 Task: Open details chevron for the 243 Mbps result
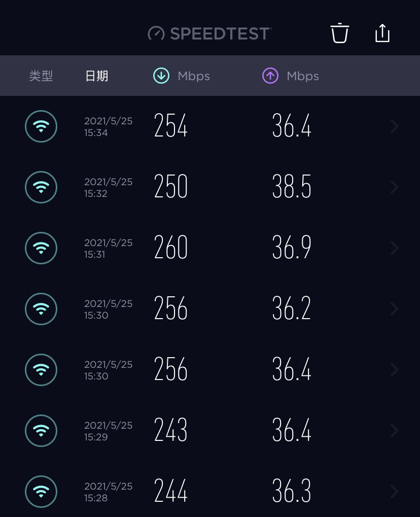pyautogui.click(x=394, y=431)
